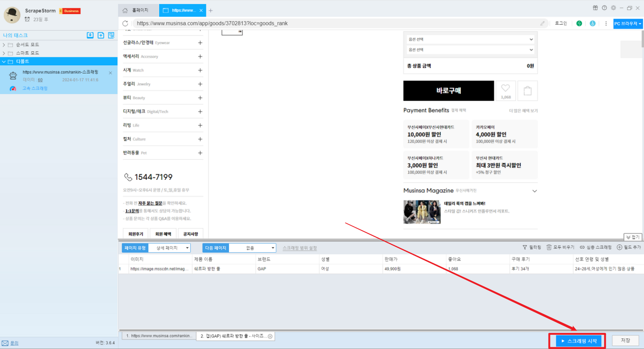This screenshot has width=644, height=349.
Task: Click the 고속 스크래핑 link
Action: point(35,88)
